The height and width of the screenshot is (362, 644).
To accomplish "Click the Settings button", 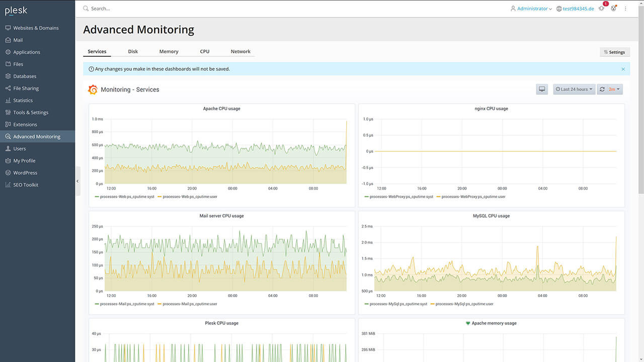I will (x=614, y=52).
